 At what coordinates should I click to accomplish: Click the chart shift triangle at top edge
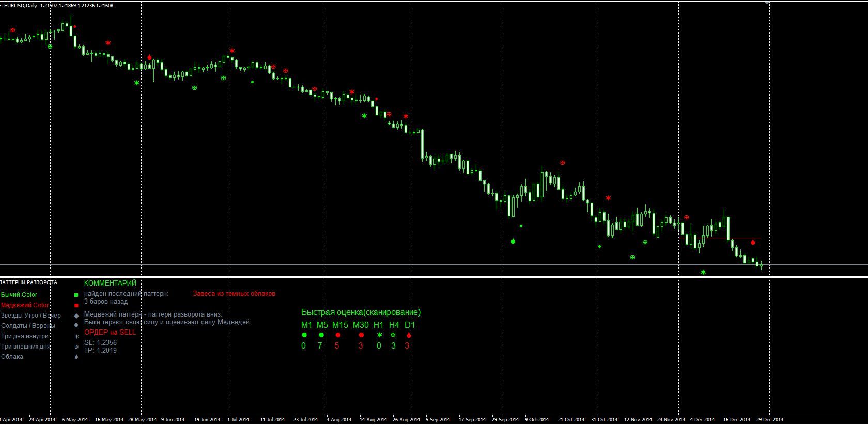coord(767,3)
